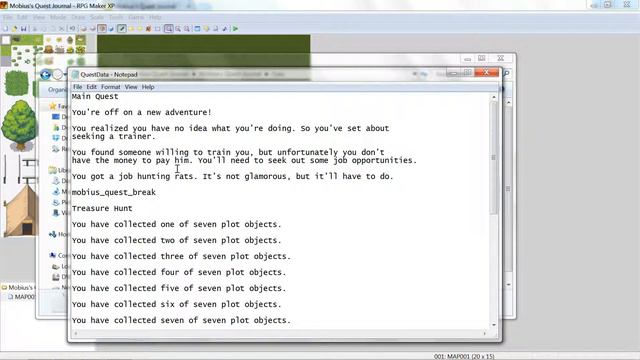Image resolution: width=640 pixels, height=360 pixels.
Task: Open the Materialbase icon in toolbar
Action: click(x=206, y=29)
